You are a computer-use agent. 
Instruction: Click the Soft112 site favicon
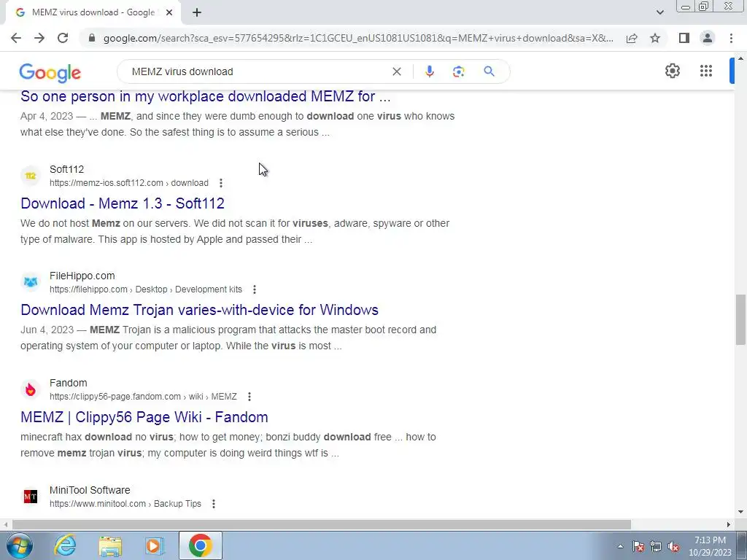point(31,176)
